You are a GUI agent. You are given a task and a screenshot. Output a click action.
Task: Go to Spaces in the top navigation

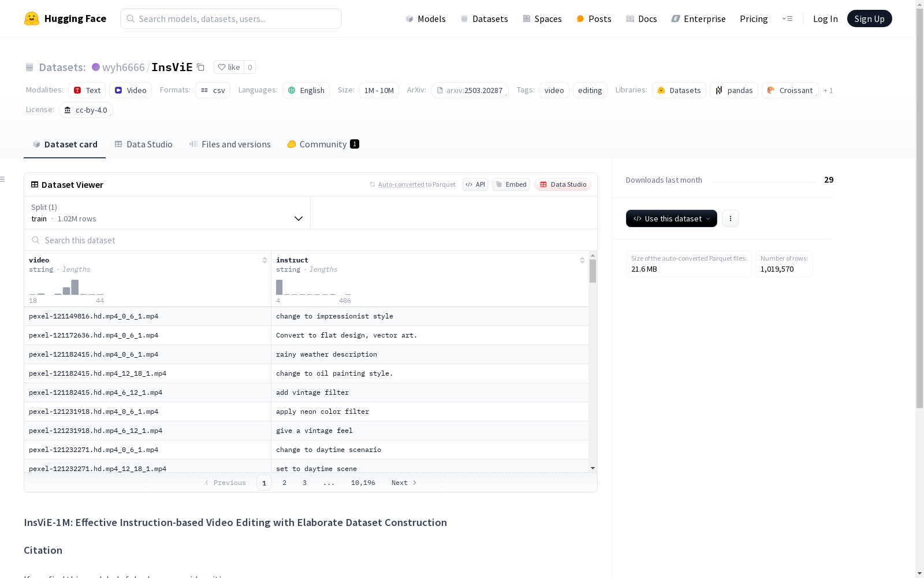[x=542, y=18]
